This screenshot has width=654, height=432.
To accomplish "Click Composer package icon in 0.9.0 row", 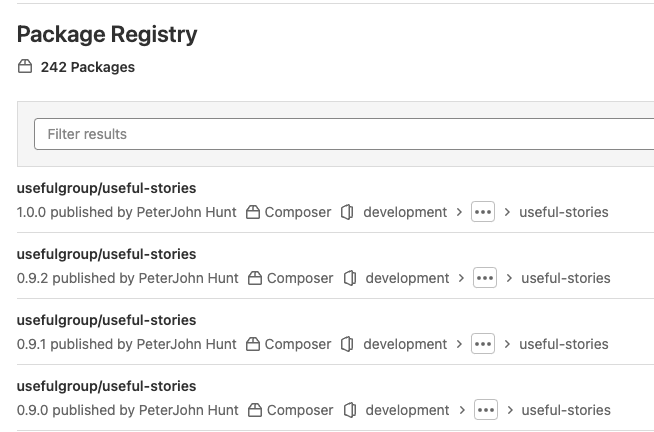I will coord(255,410).
